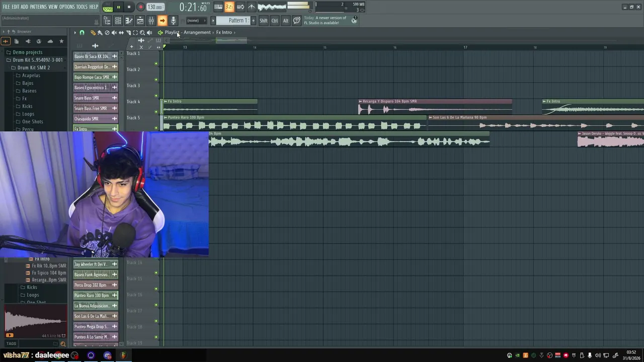Toggle Song mode switch
This screenshot has width=644, height=362.
click(x=108, y=7)
